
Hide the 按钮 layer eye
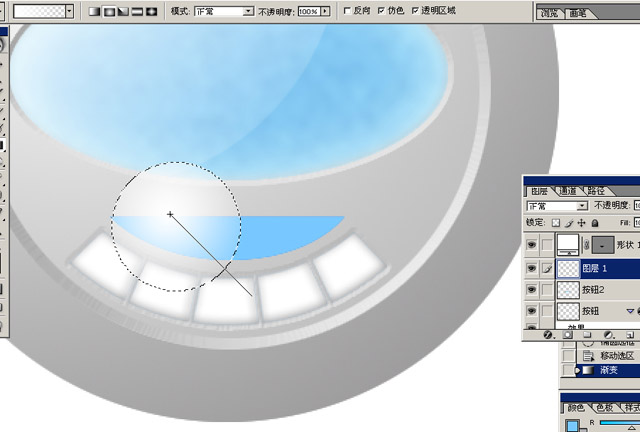[x=531, y=311]
